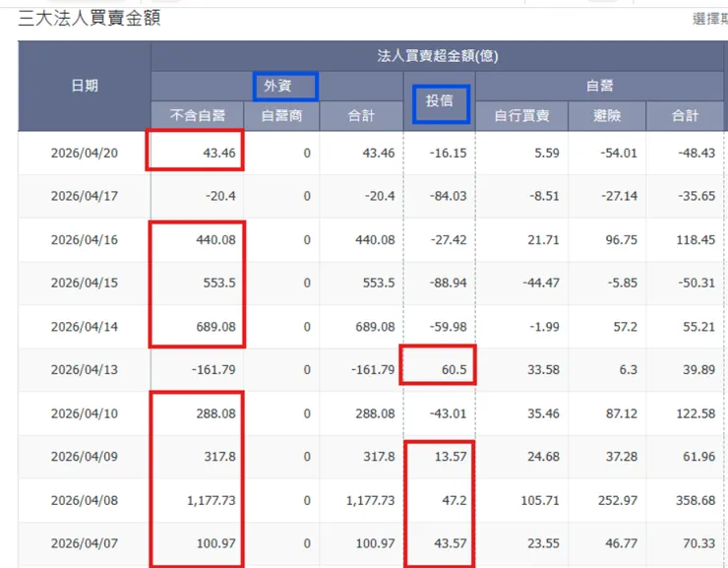Select the date cell 2026/04/07
Viewport: 728px width, 568px height.
point(85,543)
